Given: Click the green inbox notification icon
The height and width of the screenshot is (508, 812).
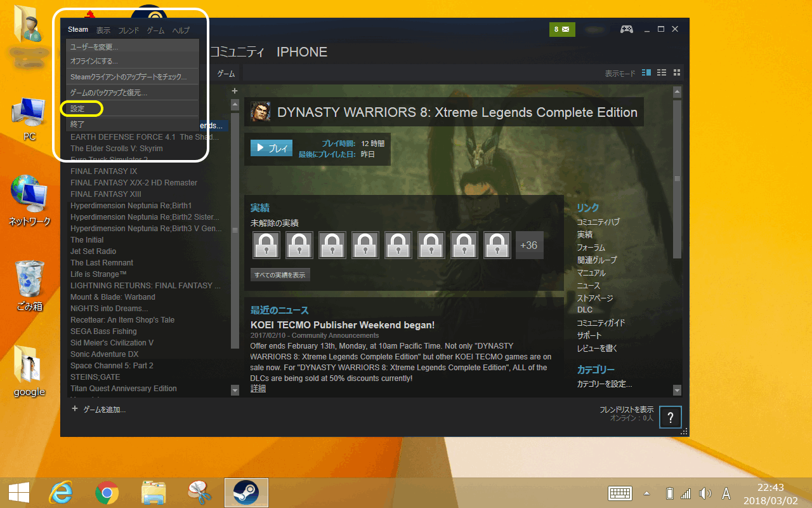Looking at the screenshot, I should click(x=561, y=29).
